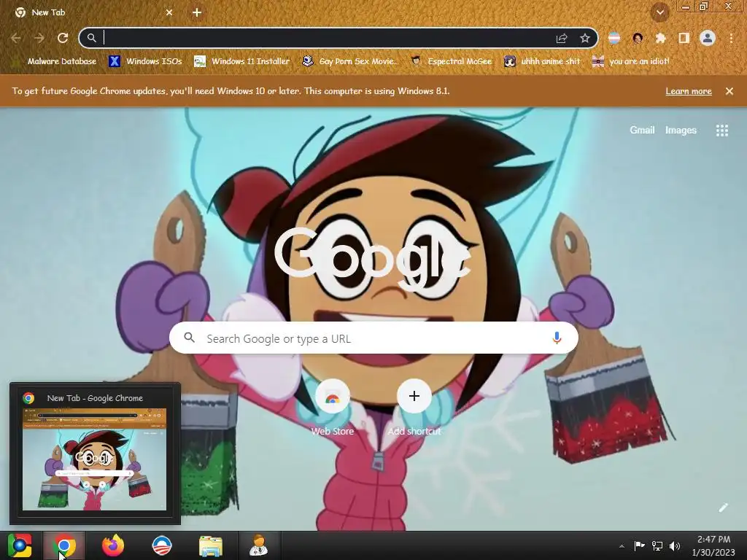Close the New Tab tab
The image size is (747, 560).
point(169,12)
